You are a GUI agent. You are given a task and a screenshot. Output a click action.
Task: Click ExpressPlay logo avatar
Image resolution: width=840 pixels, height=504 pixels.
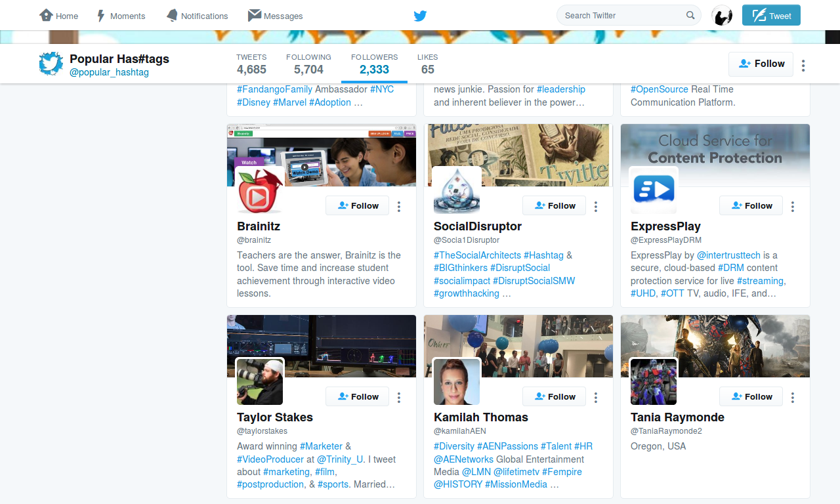click(x=654, y=190)
